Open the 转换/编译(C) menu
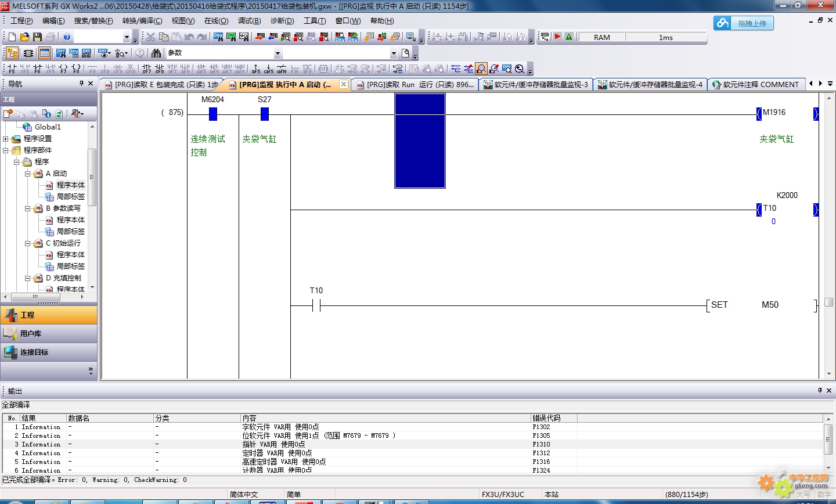The height and width of the screenshot is (504, 836). coord(142,21)
